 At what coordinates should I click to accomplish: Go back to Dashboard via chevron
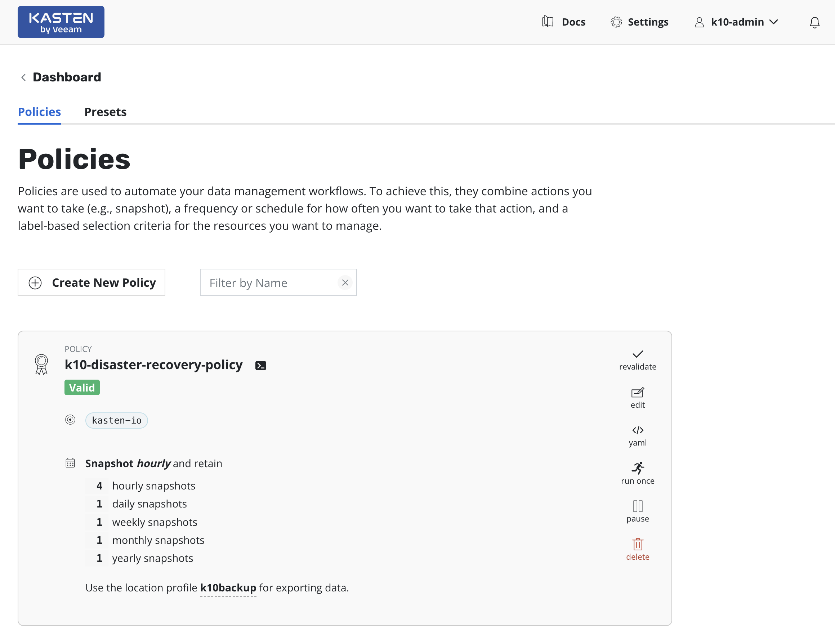(24, 77)
